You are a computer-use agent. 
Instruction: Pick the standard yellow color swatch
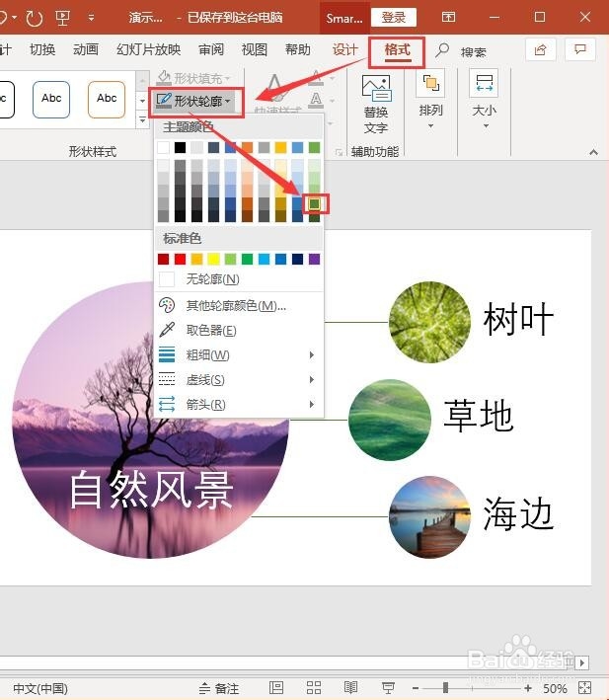coord(214,259)
